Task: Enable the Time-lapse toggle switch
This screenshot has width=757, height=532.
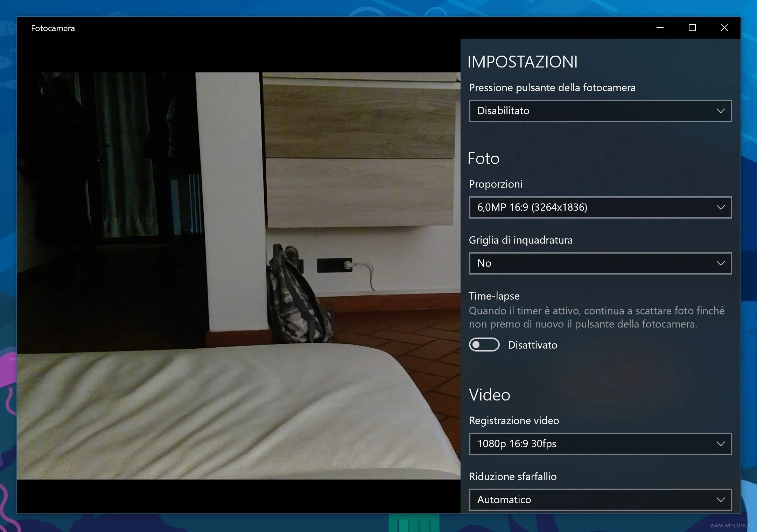Action: tap(484, 345)
